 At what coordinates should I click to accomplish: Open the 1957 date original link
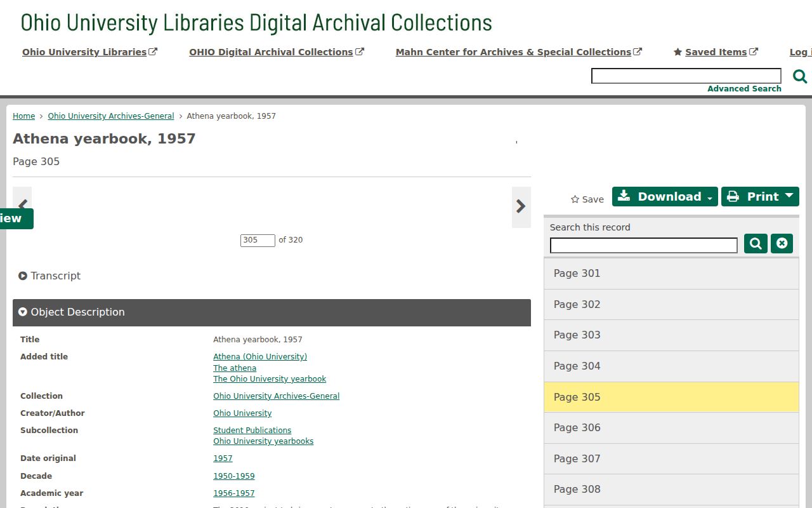click(x=223, y=458)
